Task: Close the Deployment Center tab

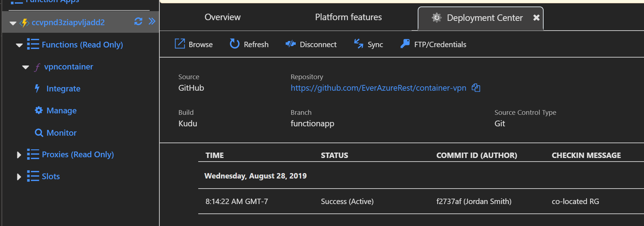Action: tap(536, 18)
